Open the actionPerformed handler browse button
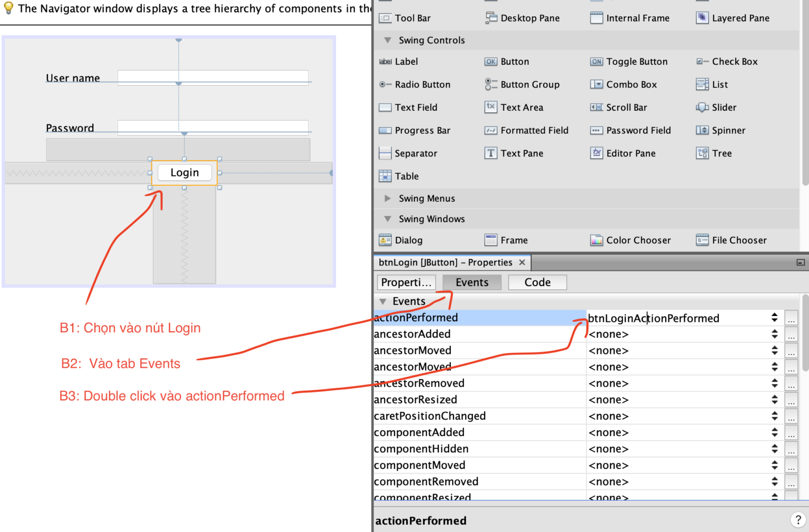Screen dimensions: 809x532 coord(791,318)
